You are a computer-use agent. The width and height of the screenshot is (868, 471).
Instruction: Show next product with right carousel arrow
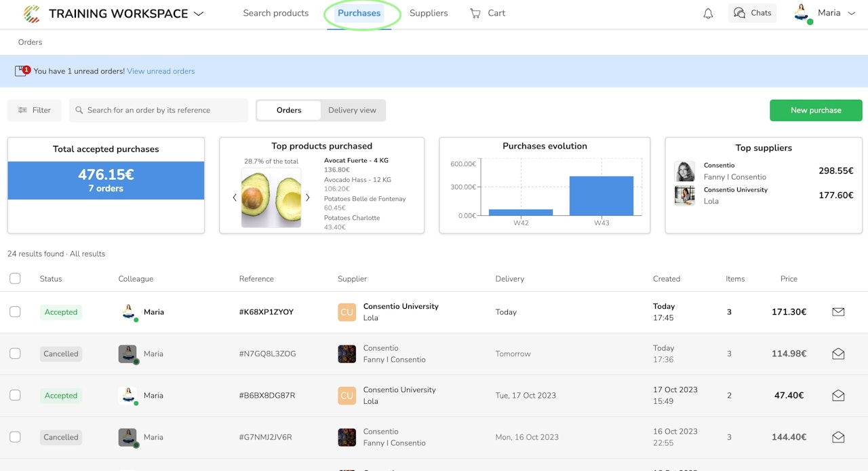coord(307,197)
